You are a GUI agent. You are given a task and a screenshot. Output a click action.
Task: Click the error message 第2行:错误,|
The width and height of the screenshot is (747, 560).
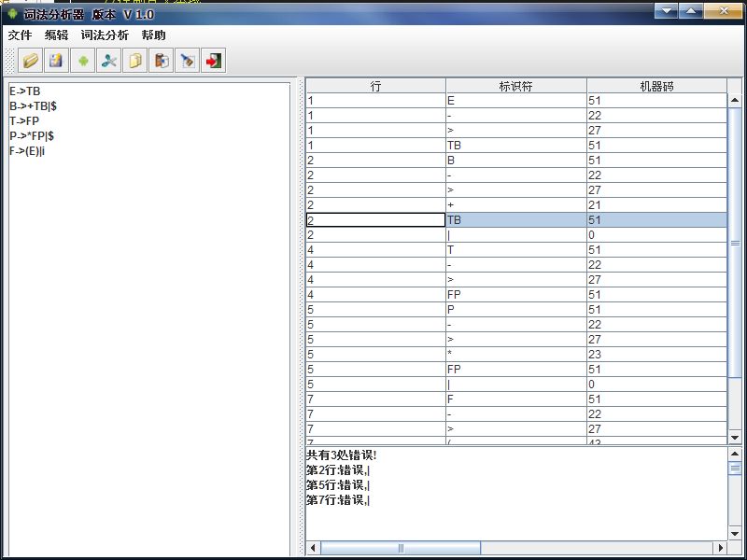pyautogui.click(x=338, y=470)
